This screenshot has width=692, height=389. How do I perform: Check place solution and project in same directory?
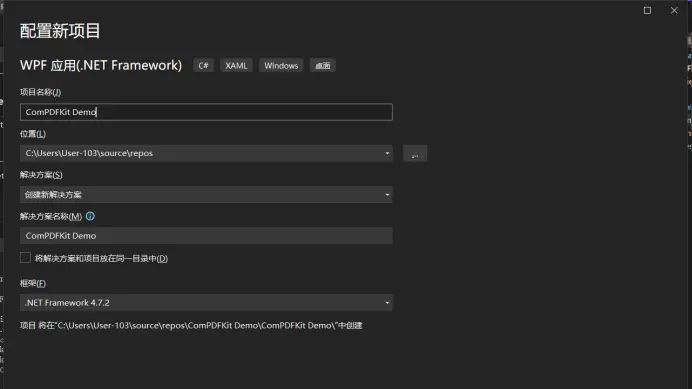25,258
